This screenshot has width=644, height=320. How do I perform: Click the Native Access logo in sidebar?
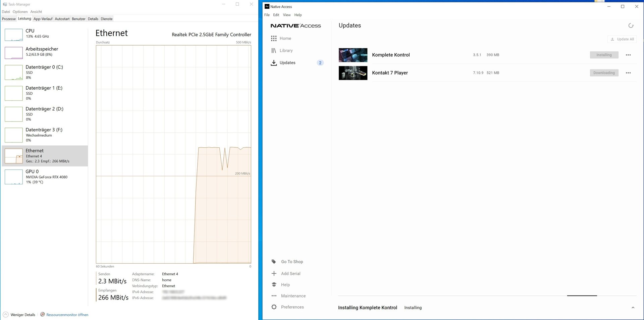click(x=296, y=26)
